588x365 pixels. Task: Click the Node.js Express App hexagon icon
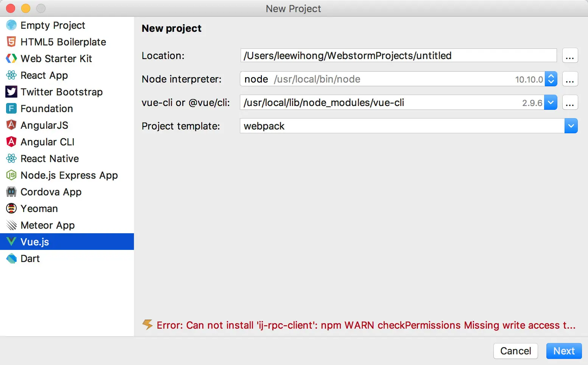click(11, 175)
